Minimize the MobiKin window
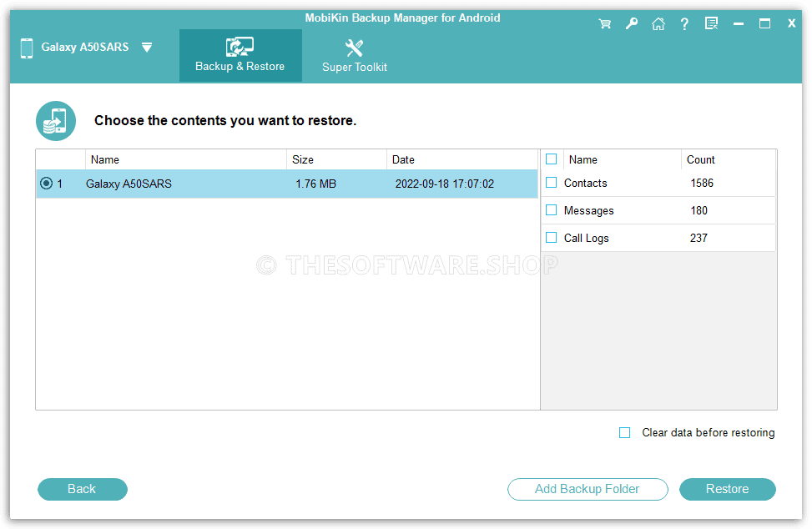The width and height of the screenshot is (812, 529). pos(739,24)
